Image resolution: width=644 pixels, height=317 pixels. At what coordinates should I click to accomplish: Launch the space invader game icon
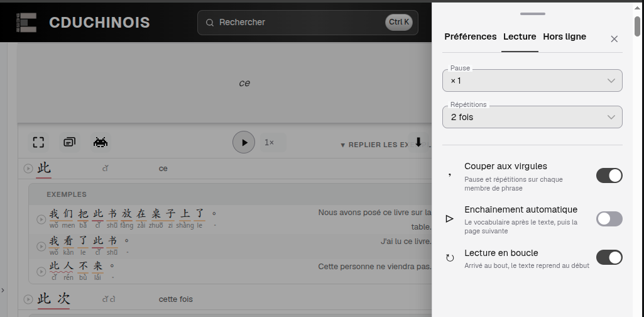tap(101, 143)
